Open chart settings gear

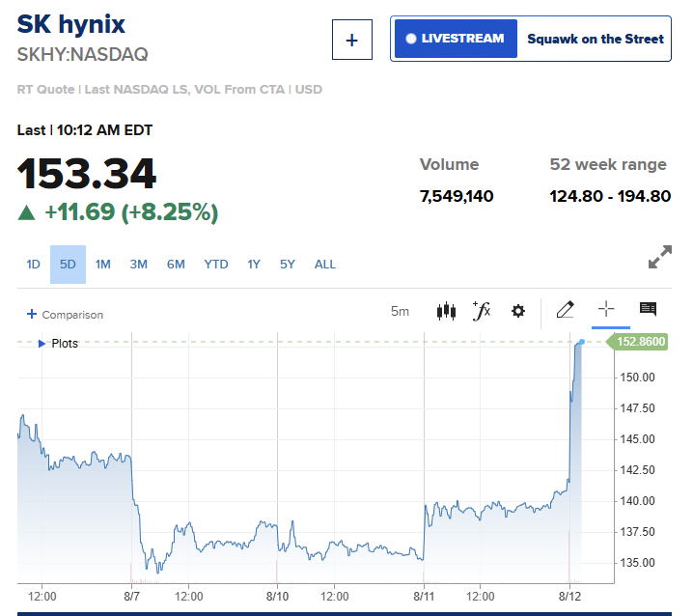pyautogui.click(x=518, y=311)
